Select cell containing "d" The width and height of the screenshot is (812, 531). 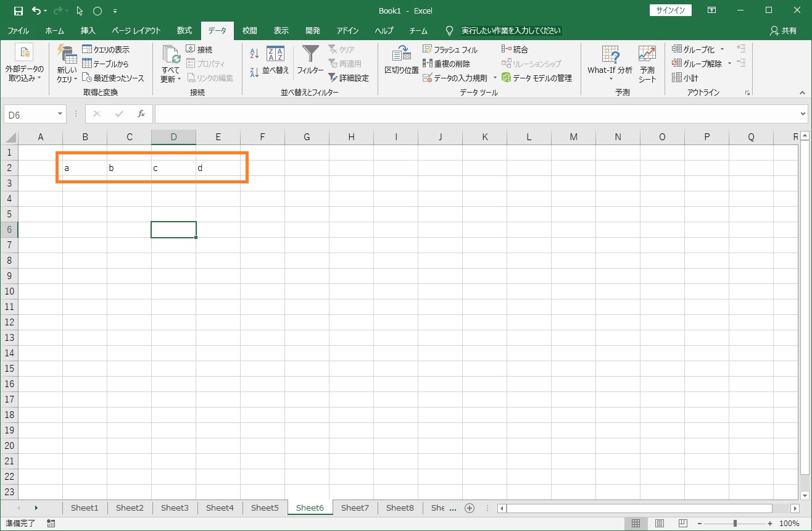[218, 168]
